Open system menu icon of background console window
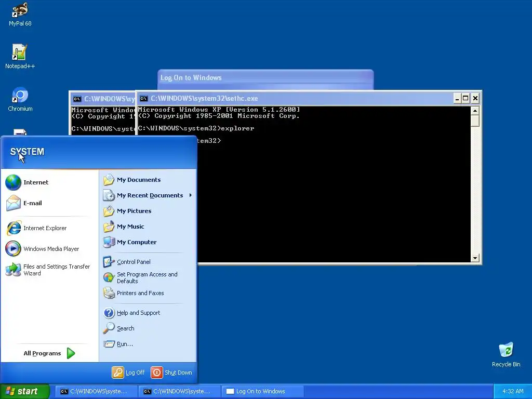The image size is (532, 399). click(x=77, y=99)
